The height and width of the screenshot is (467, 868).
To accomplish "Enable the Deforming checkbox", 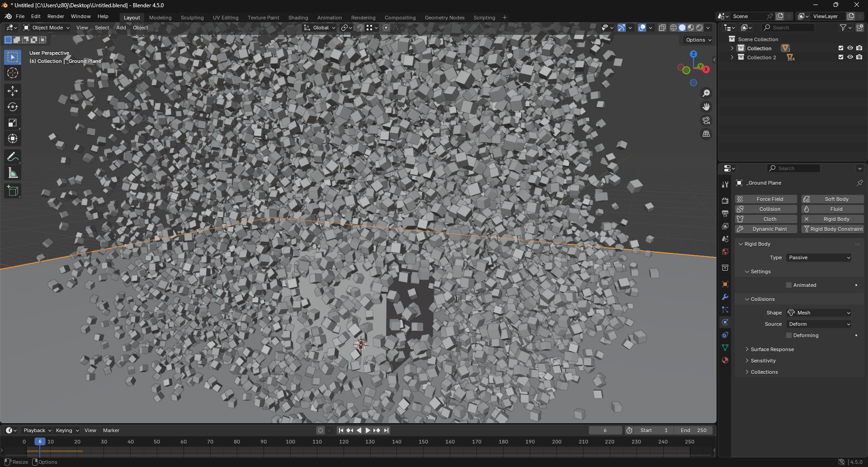I will coord(789,335).
